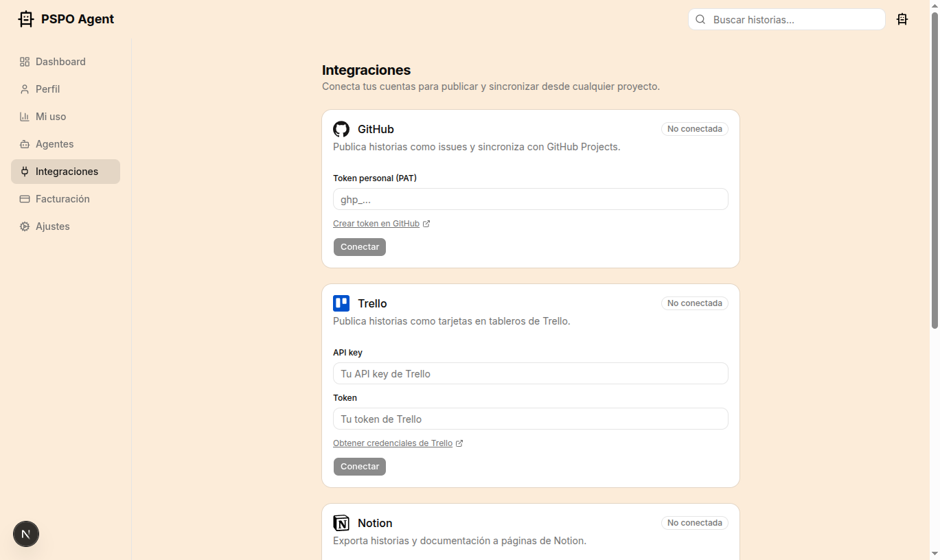Click the Facturación credit-card icon
Screen dimensions: 940x560
23,198
